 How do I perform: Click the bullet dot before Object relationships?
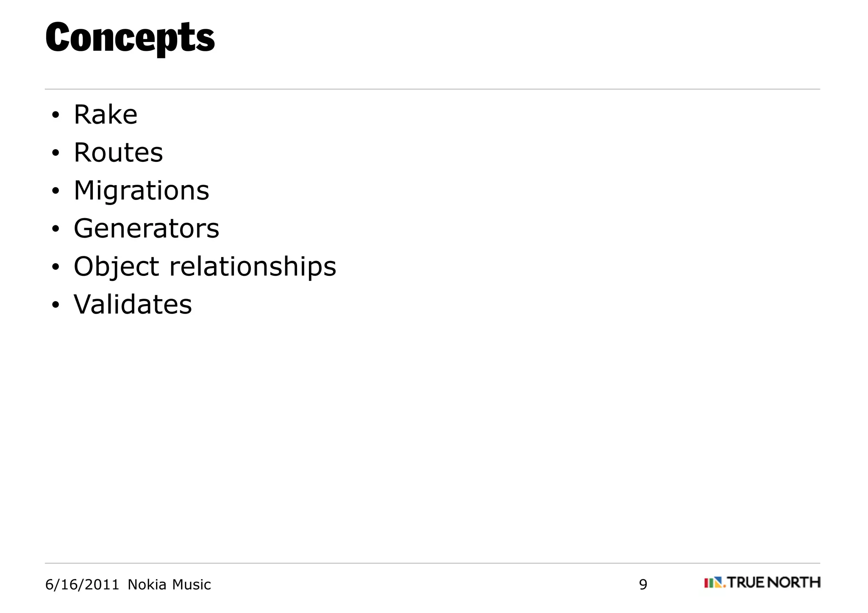click(x=55, y=268)
